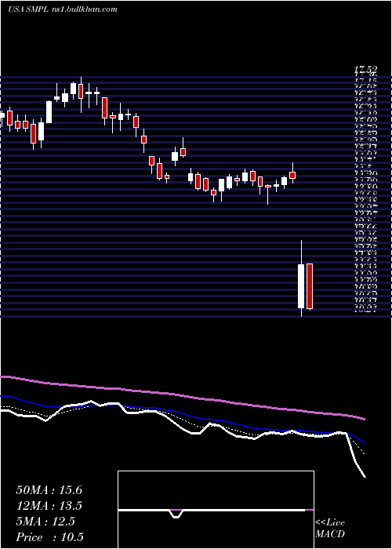Click the last red candlestick near 10.5
This screenshot has width=392, height=549.
point(310,286)
